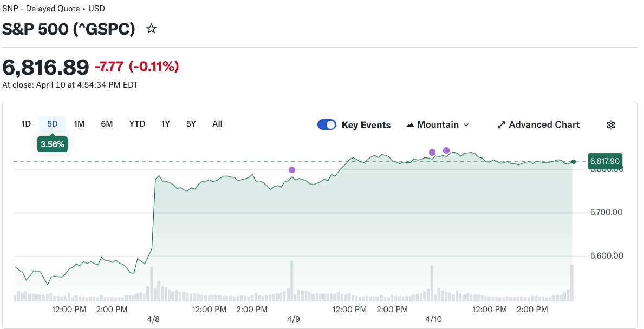Open the Advanced Chart link

[x=544, y=125]
